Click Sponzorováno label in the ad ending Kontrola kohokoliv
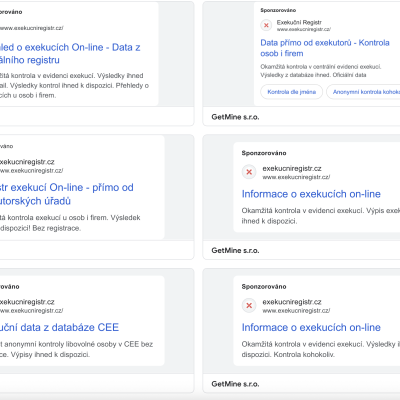Image resolution: width=400 pixels, height=400 pixels. tap(264, 286)
